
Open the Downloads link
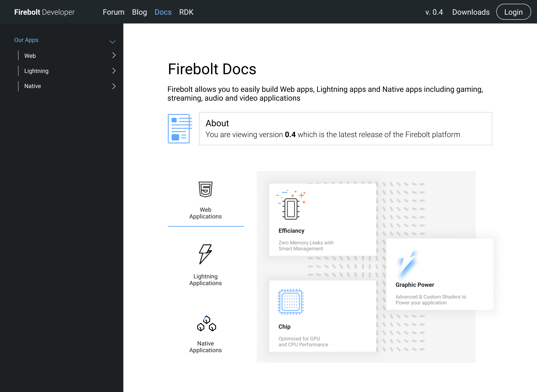tap(471, 12)
